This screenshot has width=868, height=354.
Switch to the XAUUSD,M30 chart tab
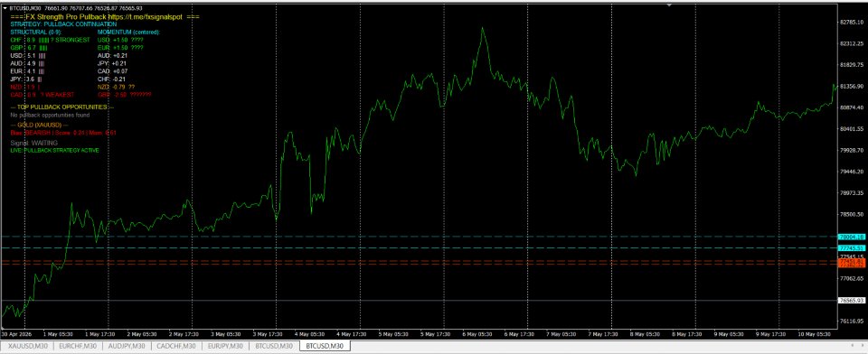click(28, 346)
